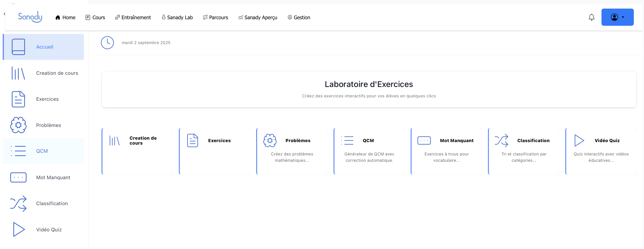This screenshot has width=644, height=249.
Task: Open the Mot Manquant exercise card
Action: pos(446,151)
